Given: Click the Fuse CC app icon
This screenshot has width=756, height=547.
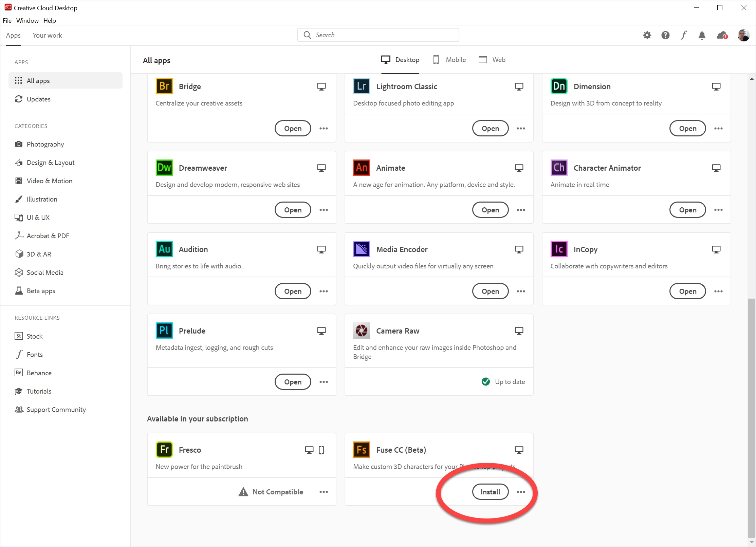Looking at the screenshot, I should point(362,450).
